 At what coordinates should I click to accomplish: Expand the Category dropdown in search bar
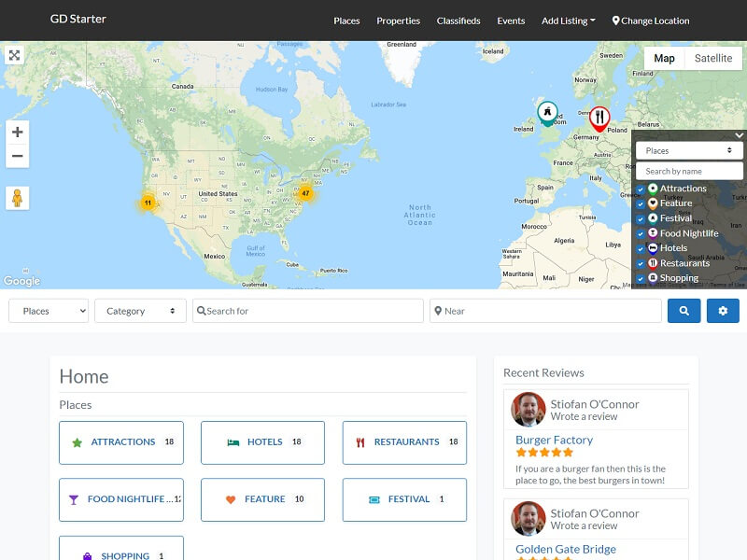tap(140, 311)
